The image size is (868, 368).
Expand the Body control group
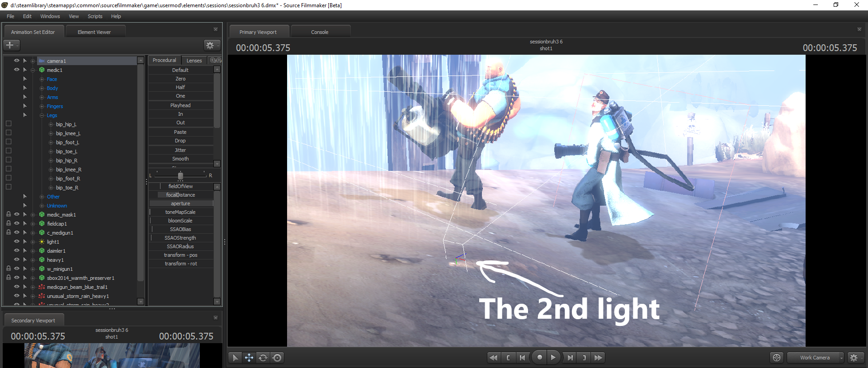tap(42, 88)
